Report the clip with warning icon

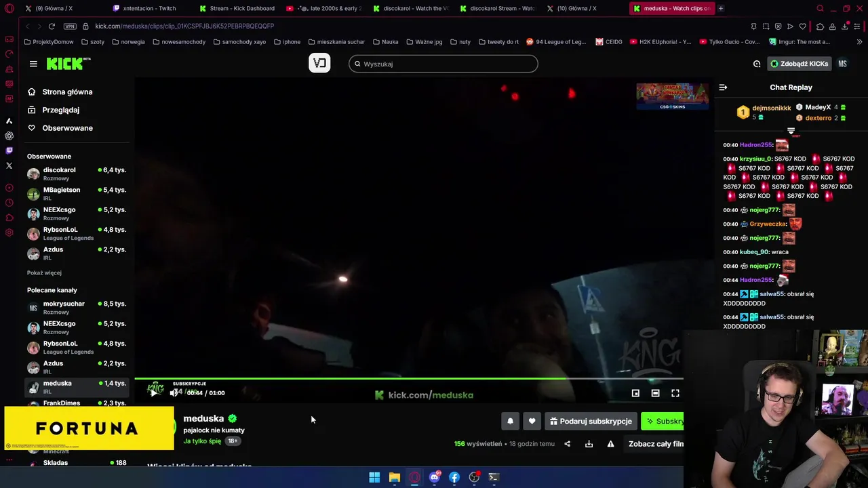pyautogui.click(x=610, y=444)
